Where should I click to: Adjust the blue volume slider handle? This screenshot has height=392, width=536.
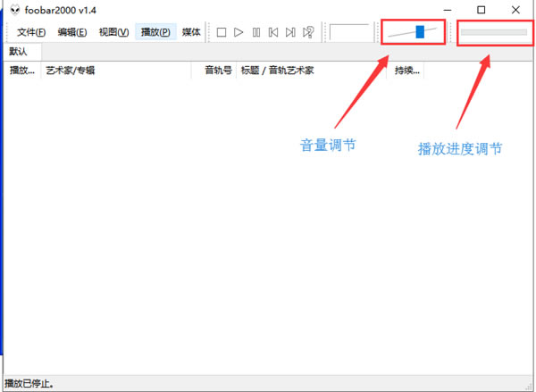click(420, 32)
